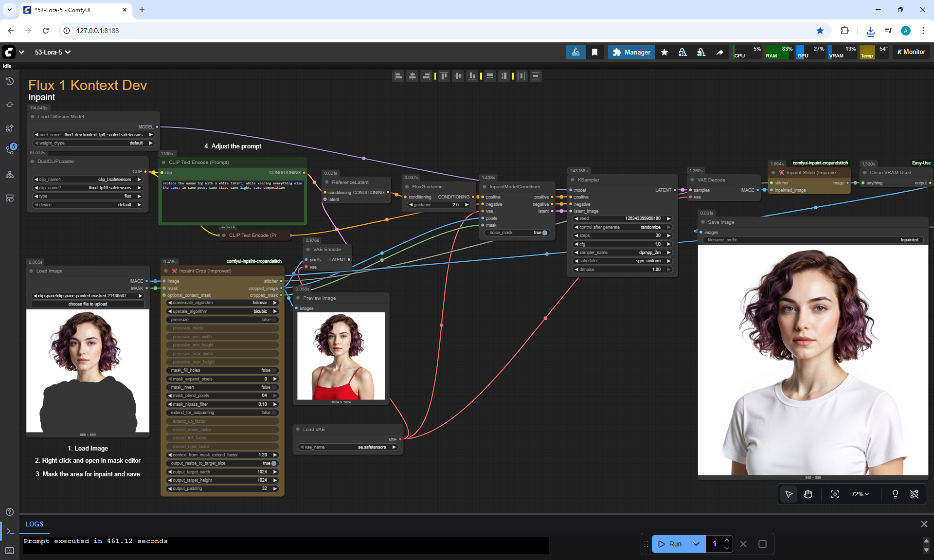Click the share arrow icon in top bar

[719, 52]
